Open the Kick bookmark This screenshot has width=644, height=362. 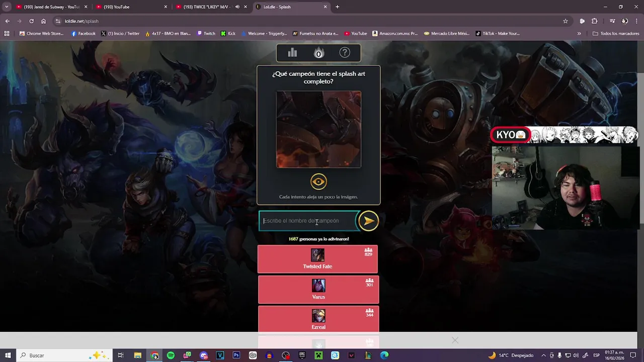click(x=228, y=34)
